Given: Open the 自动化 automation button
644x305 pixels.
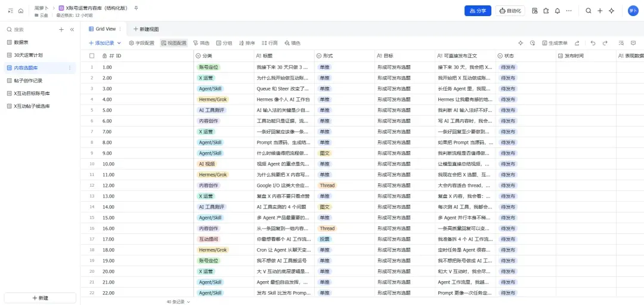Looking at the screenshot, I should (x=510, y=11).
